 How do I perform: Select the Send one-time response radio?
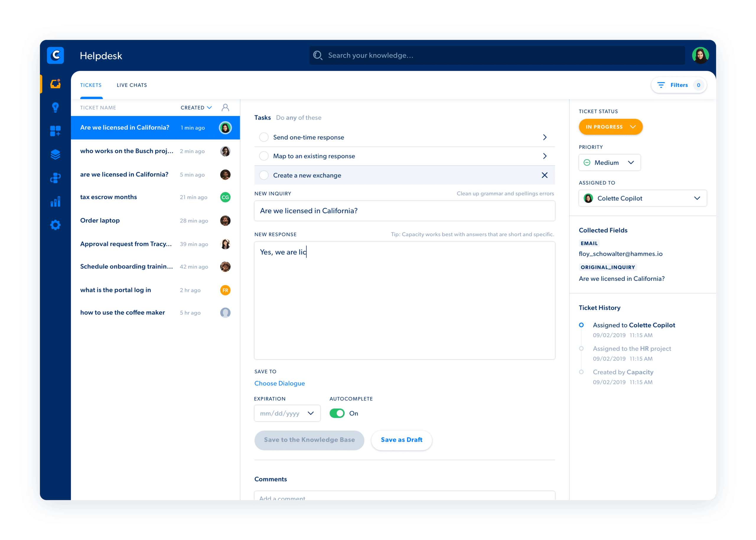click(x=264, y=137)
